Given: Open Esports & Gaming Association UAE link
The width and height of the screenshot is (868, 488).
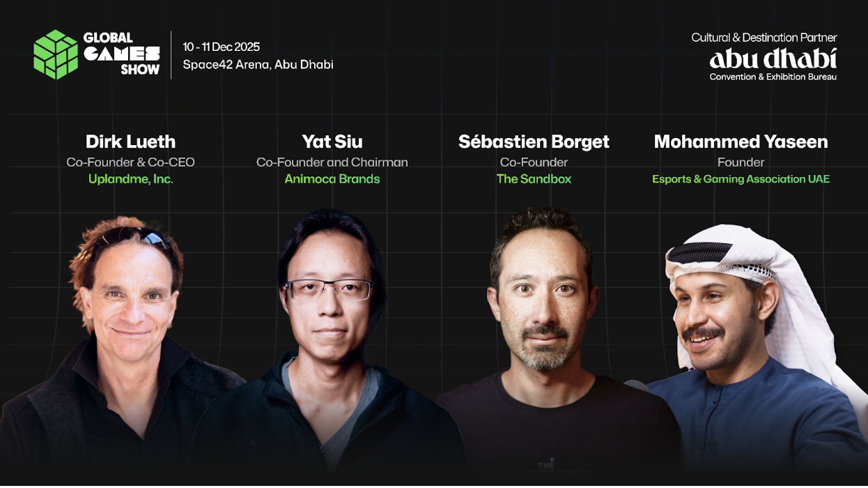Looking at the screenshot, I should [741, 179].
